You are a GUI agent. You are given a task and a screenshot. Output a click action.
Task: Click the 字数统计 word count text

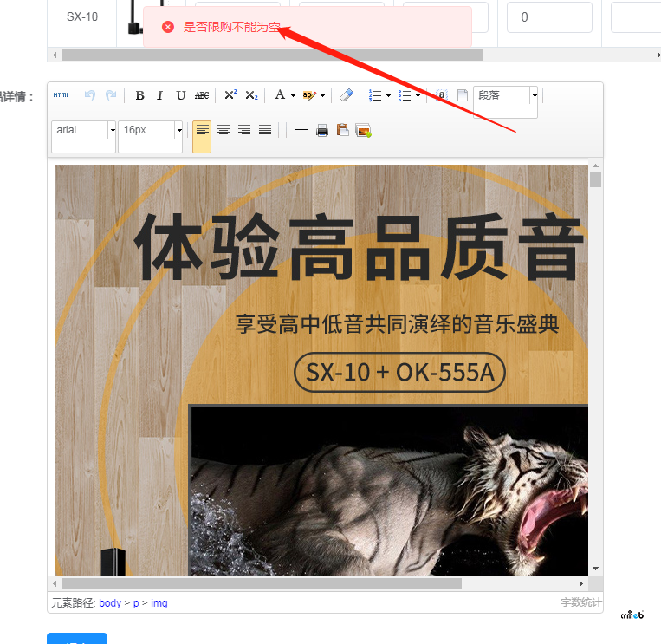[x=581, y=602]
